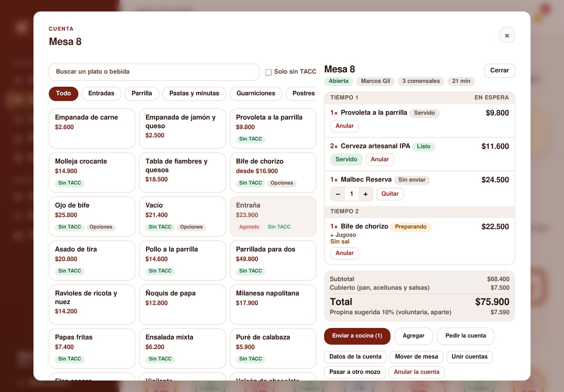The width and height of the screenshot is (564, 392).
Task: Add Ñoquis de papa to the order
Action: click(183, 305)
